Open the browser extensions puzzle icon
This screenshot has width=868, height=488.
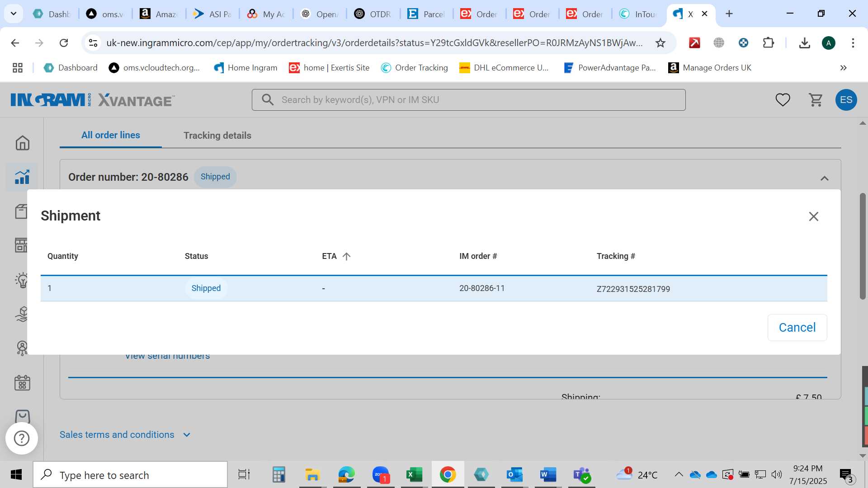[768, 43]
